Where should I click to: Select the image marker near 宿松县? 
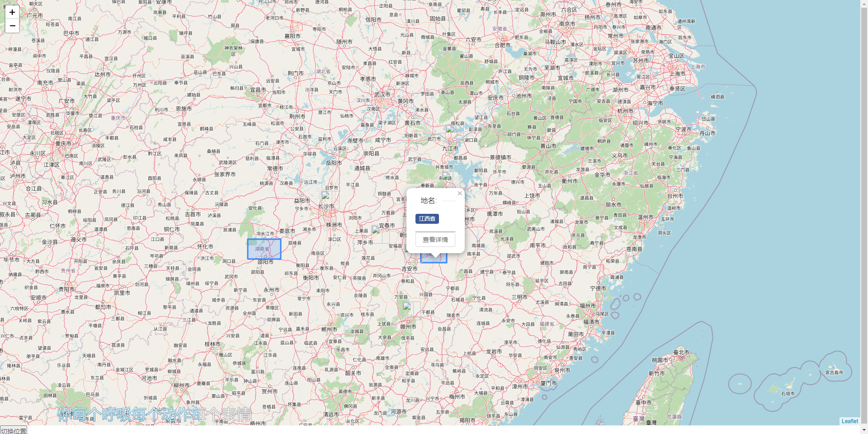[450, 129]
